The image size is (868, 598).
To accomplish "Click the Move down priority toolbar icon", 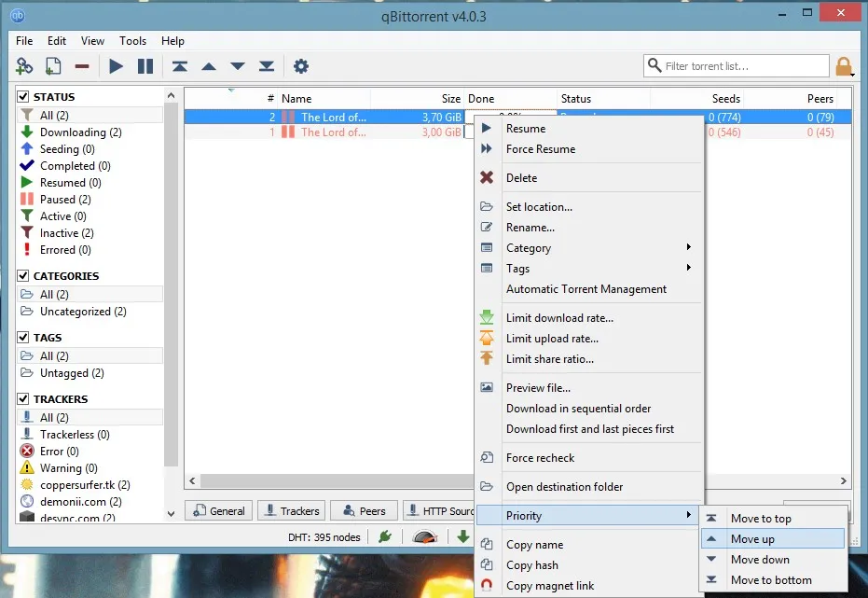I will coord(238,66).
